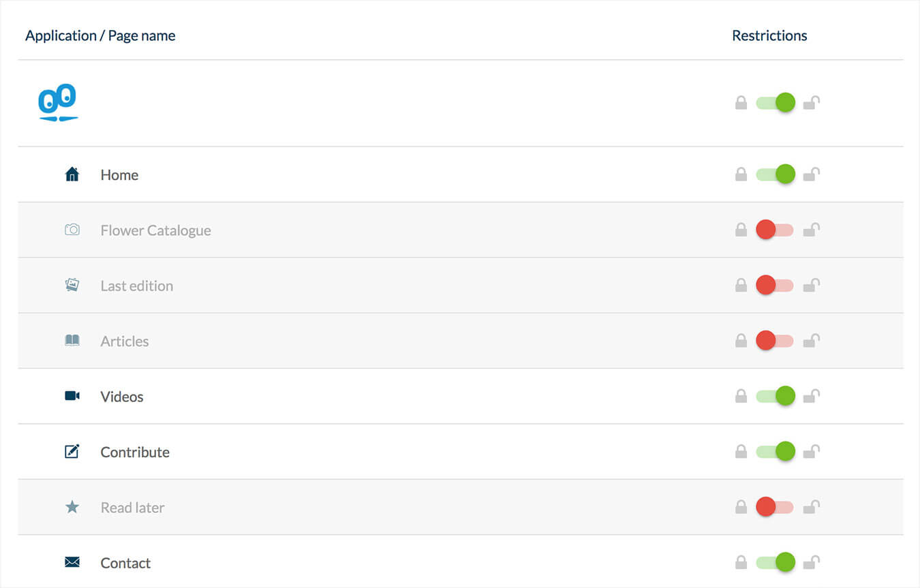Click the Application / Page name header
Screen dimensions: 920x588
click(x=100, y=36)
